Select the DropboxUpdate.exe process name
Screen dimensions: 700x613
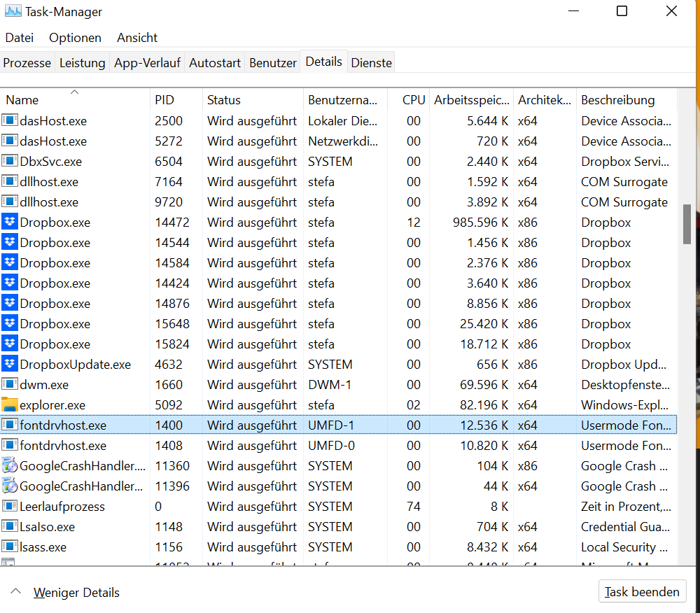[x=75, y=364]
